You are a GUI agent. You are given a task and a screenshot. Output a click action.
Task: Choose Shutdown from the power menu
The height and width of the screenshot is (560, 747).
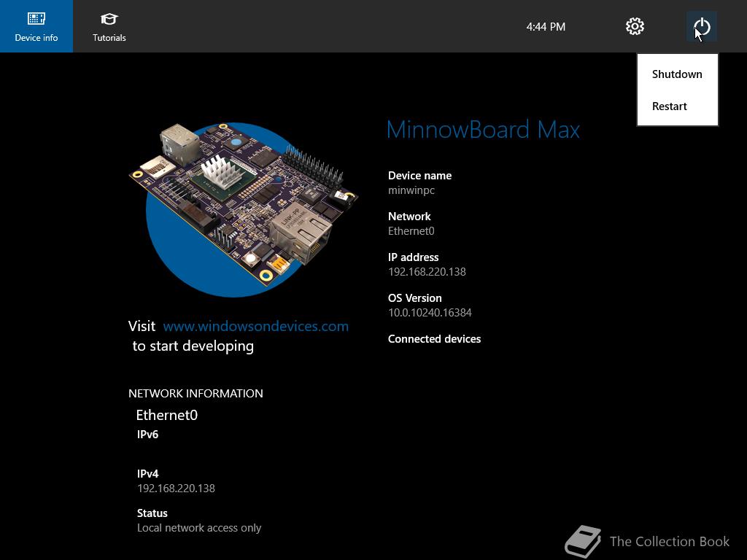(x=677, y=74)
